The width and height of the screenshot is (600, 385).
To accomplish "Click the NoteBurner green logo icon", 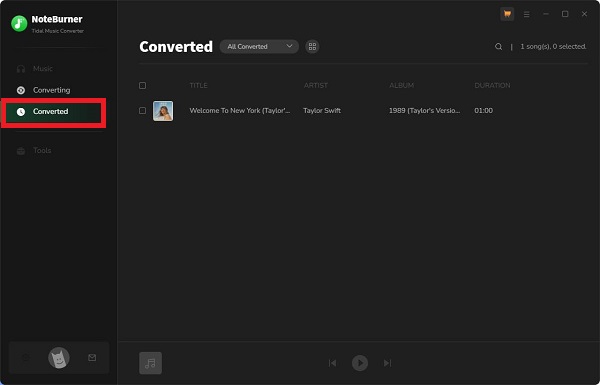I will pos(19,23).
